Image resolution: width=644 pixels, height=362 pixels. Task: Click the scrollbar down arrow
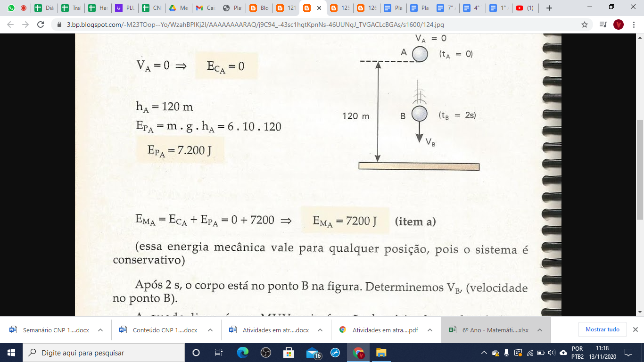point(640,312)
